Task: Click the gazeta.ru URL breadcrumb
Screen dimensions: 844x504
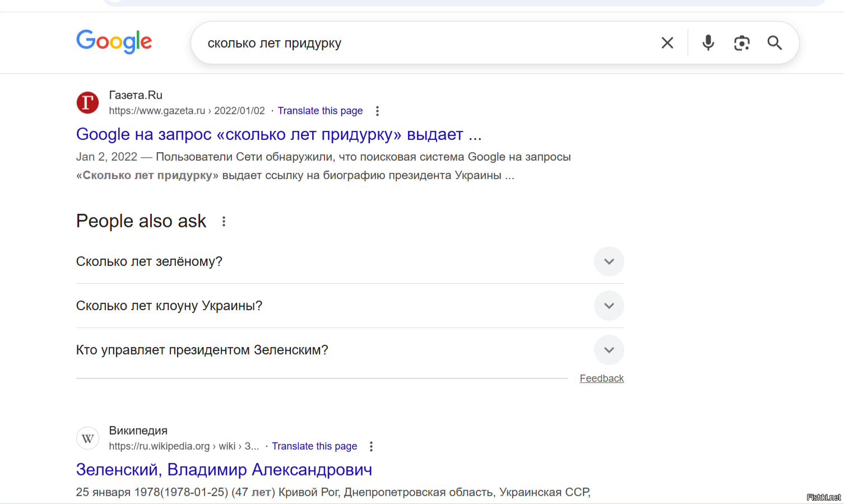Action: click(x=187, y=111)
